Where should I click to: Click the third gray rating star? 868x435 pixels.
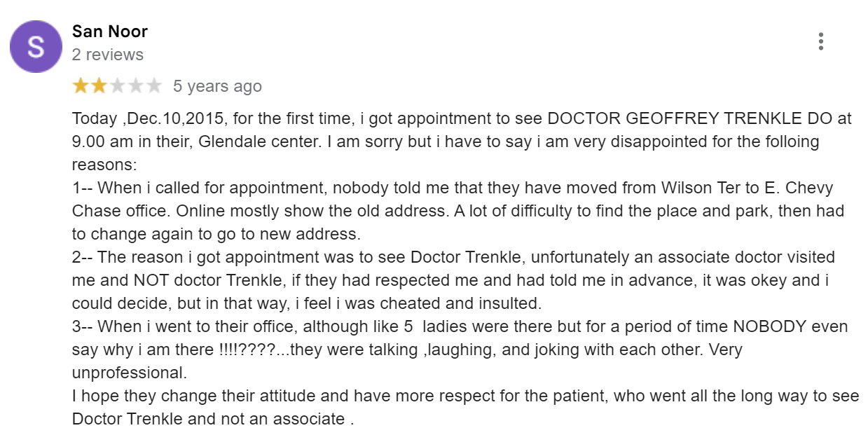tap(117, 86)
